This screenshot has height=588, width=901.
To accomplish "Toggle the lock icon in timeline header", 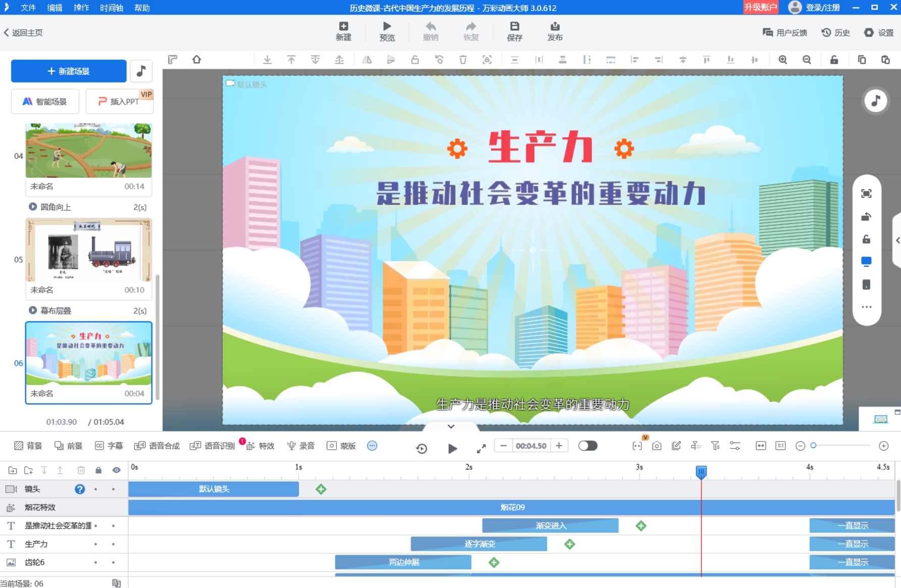I will coord(98,470).
